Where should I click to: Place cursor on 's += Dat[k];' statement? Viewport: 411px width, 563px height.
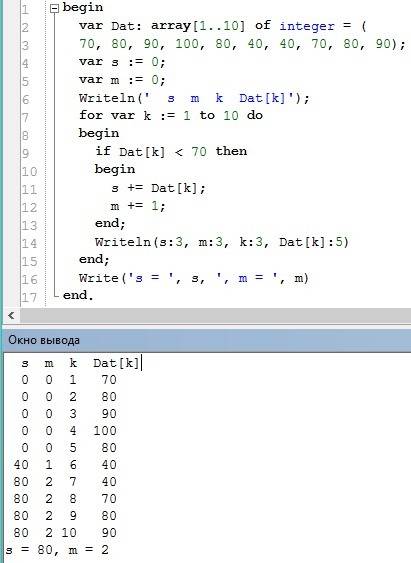point(158,188)
